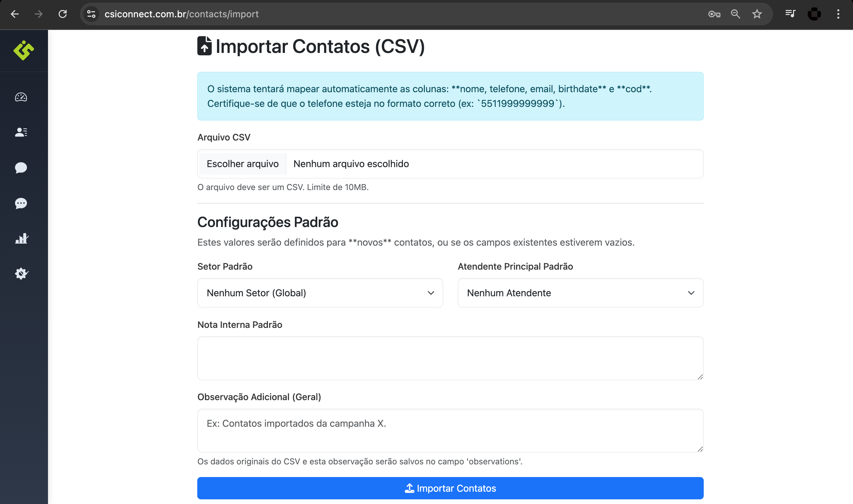Image resolution: width=853 pixels, height=504 pixels.
Task: Open the browser three-dot menu
Action: point(838,14)
